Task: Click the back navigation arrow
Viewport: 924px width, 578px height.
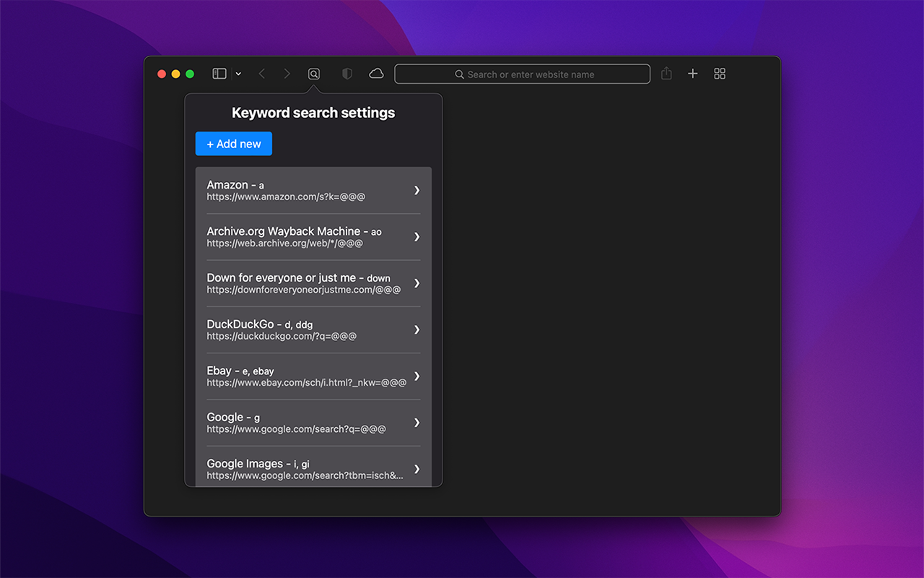Action: [x=261, y=73]
